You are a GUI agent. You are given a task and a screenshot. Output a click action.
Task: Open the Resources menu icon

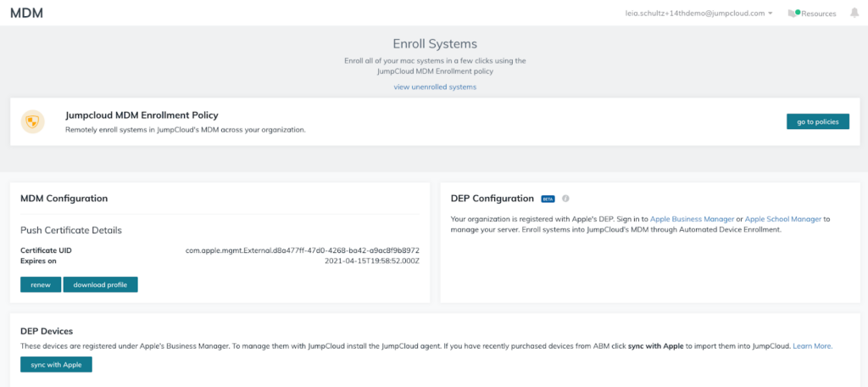pyautogui.click(x=793, y=14)
